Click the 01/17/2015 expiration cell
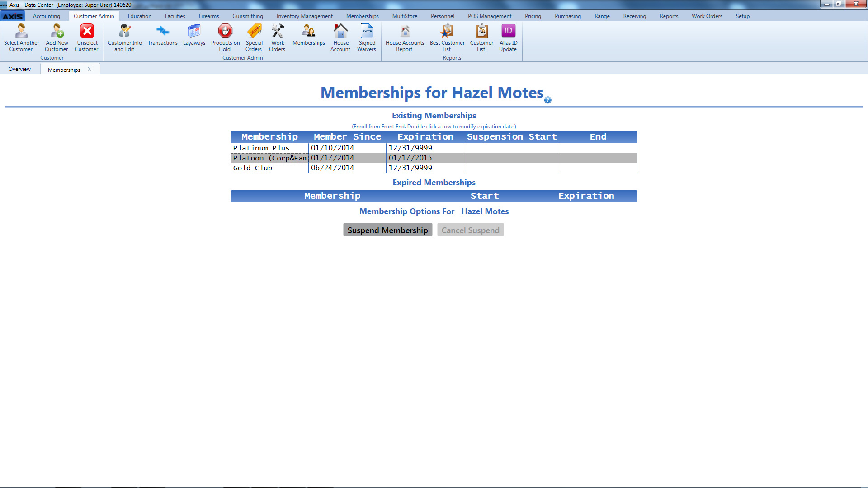The height and width of the screenshot is (488, 868). (425, 158)
